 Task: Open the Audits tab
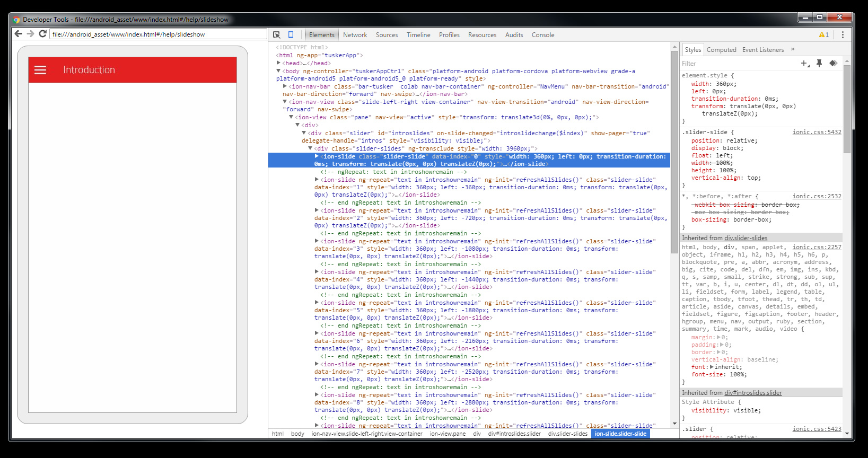pyautogui.click(x=514, y=35)
